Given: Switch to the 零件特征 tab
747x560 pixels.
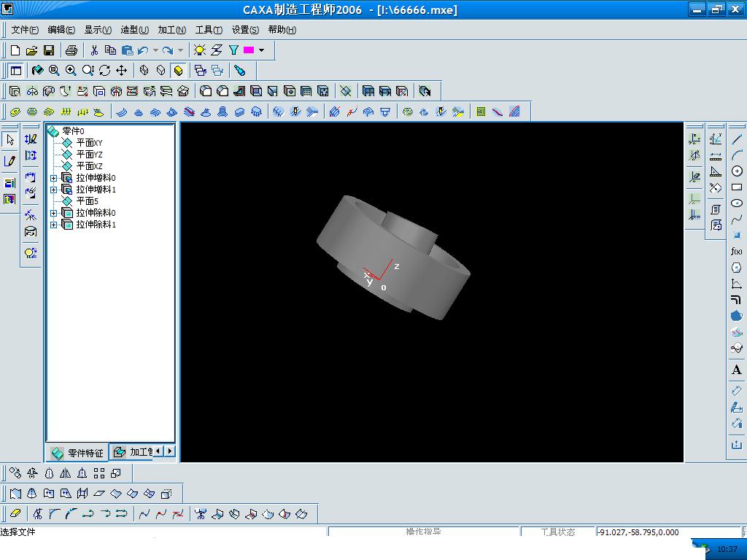Looking at the screenshot, I should click(77, 453).
